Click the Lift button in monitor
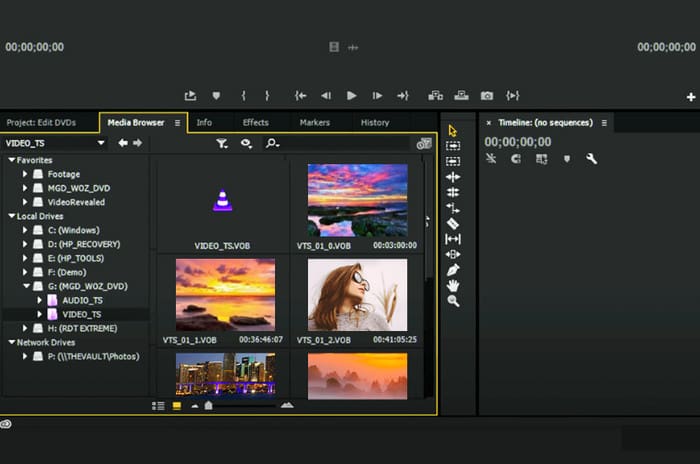This screenshot has height=464, width=700. 435,96
